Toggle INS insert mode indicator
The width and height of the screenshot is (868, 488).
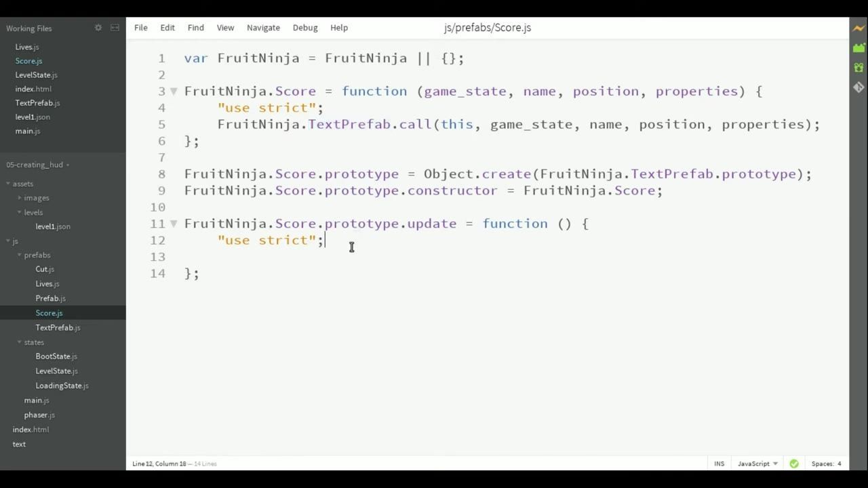coord(719,464)
